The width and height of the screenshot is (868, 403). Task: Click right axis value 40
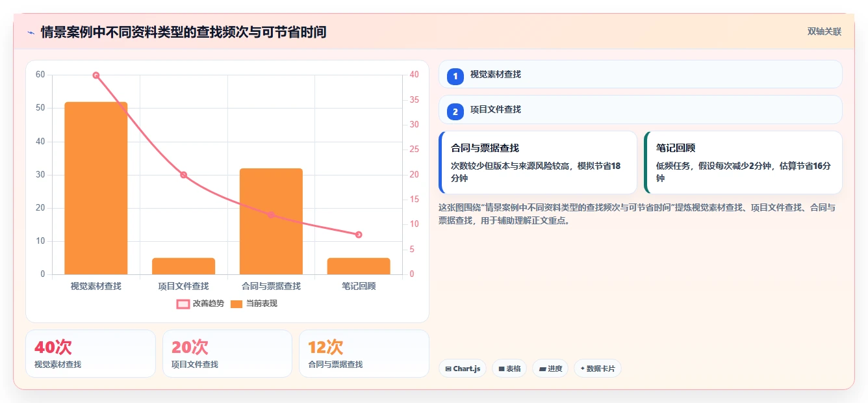point(415,75)
